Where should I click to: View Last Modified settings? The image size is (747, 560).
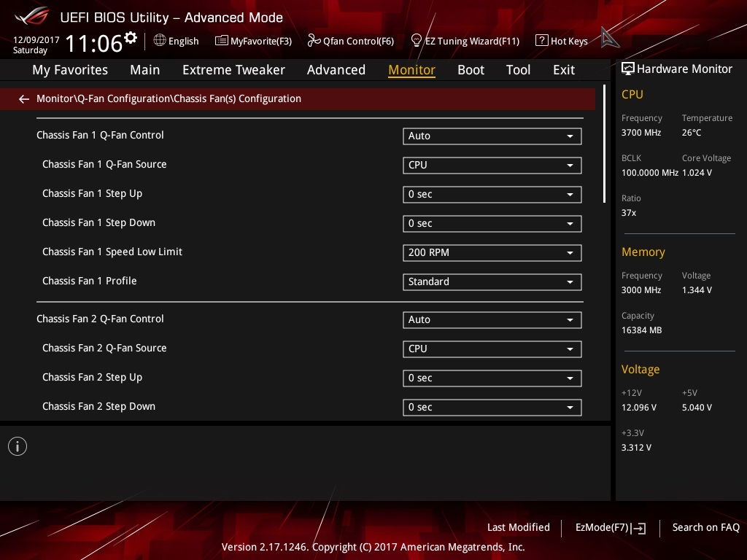pos(519,527)
